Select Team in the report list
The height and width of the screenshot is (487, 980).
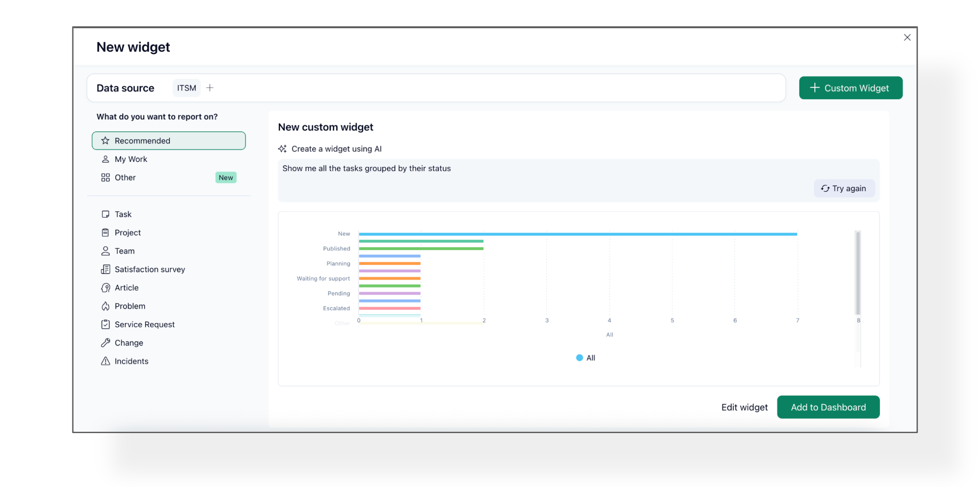(125, 251)
